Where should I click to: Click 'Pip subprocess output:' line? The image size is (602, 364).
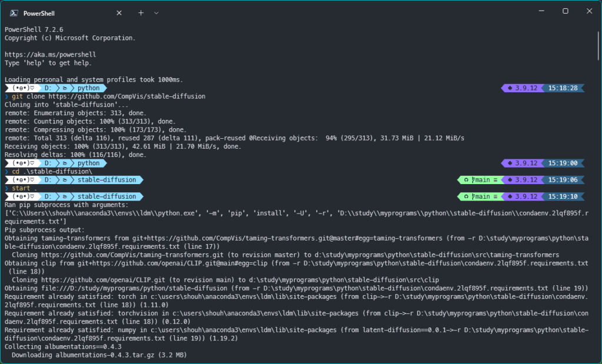45,230
